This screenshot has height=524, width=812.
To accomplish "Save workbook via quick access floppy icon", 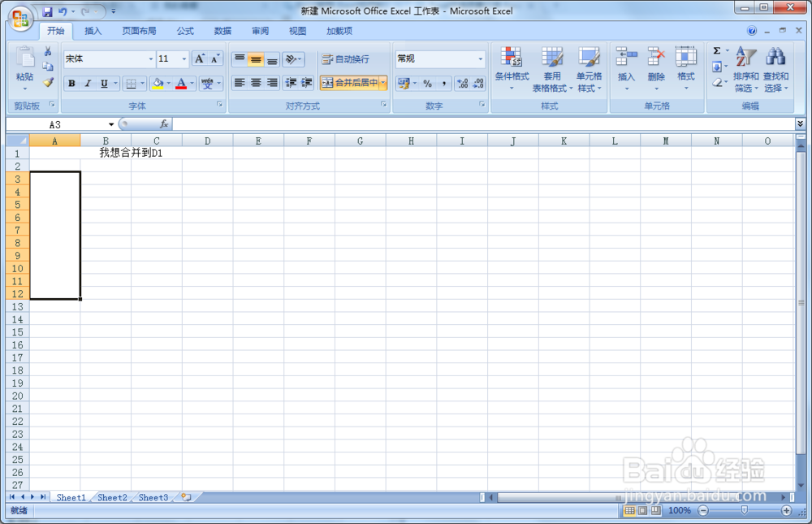I will coord(47,11).
